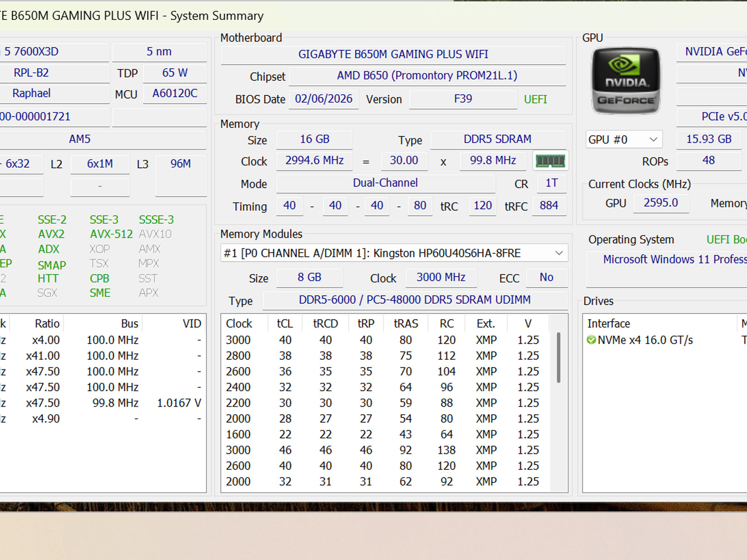Viewport: 747px width, 560px height.
Task: Click the VID column header
Action: click(174, 323)
